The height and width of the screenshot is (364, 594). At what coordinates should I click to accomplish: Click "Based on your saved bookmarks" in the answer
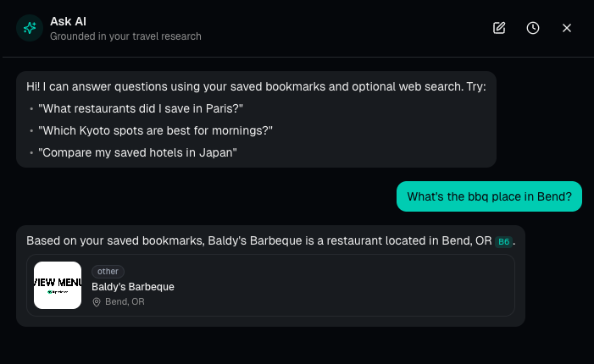[x=114, y=240]
